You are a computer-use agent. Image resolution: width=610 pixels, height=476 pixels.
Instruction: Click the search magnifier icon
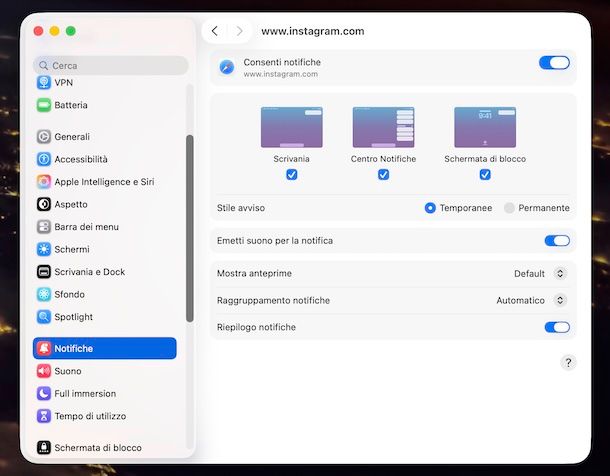point(44,65)
